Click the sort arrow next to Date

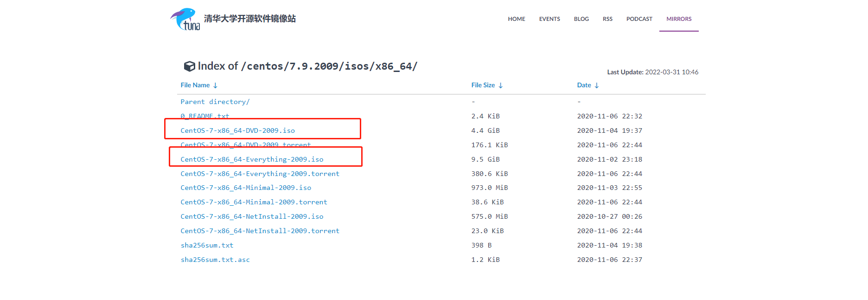(x=597, y=85)
